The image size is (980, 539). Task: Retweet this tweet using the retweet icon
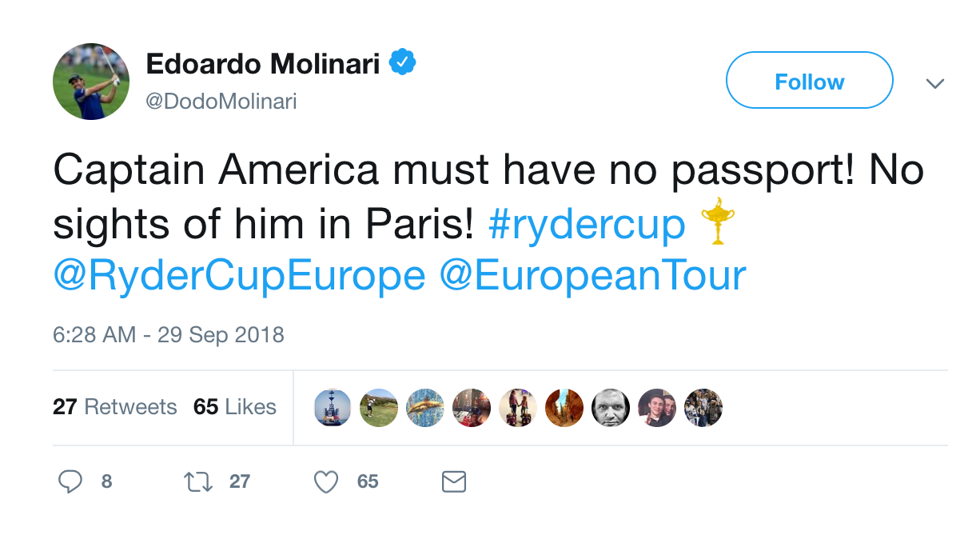point(198,481)
